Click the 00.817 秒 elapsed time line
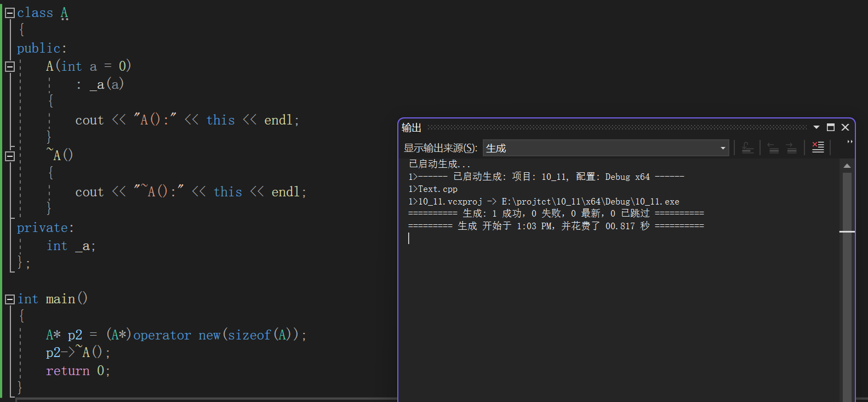Screen dimensions: 868x402 [556, 226]
